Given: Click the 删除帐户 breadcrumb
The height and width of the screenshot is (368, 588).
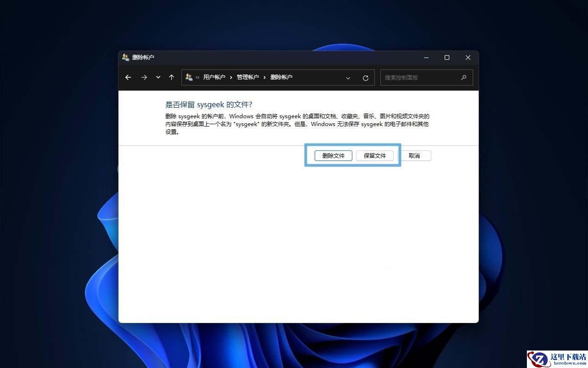Looking at the screenshot, I should pos(282,77).
